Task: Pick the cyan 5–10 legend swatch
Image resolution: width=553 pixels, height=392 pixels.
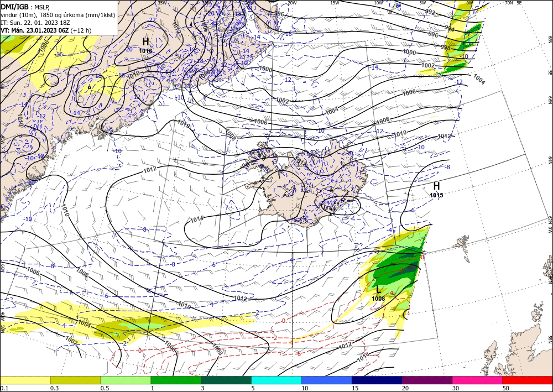Action: 276,380
